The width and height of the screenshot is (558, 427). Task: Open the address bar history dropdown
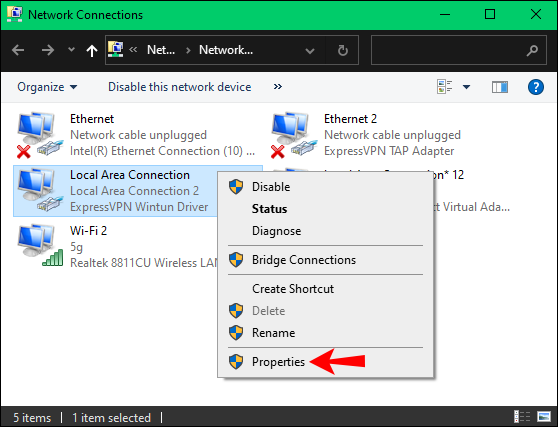pos(310,51)
